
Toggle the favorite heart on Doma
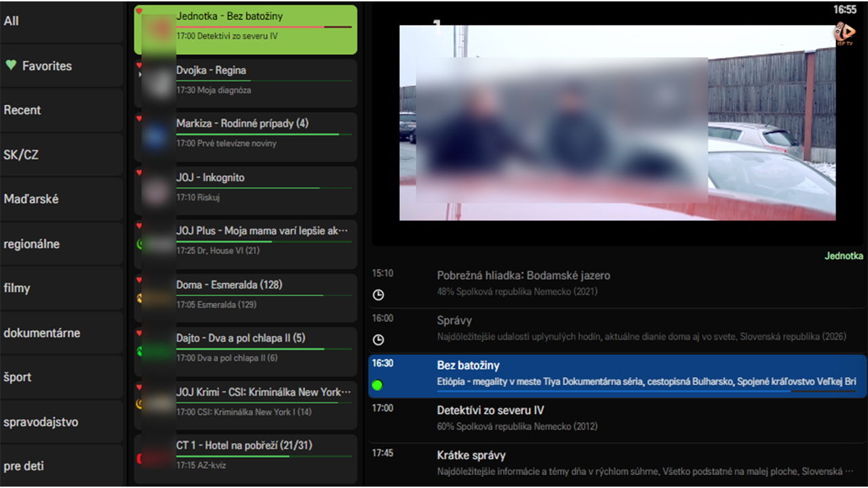point(139,280)
